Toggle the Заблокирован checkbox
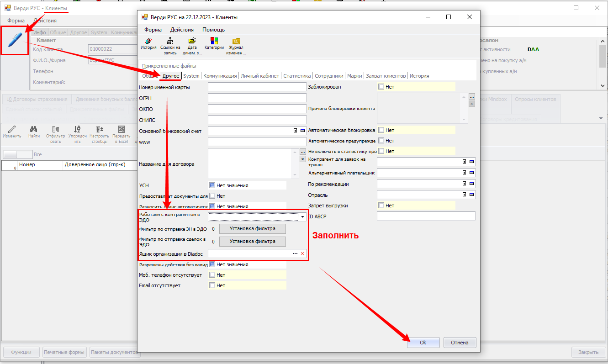608x364 pixels. (x=381, y=87)
